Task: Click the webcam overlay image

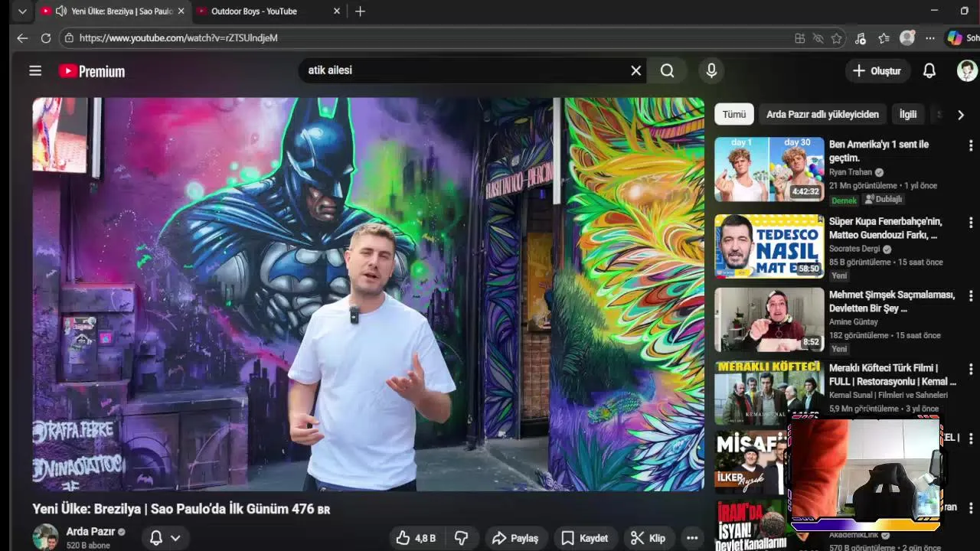Action: (x=865, y=473)
